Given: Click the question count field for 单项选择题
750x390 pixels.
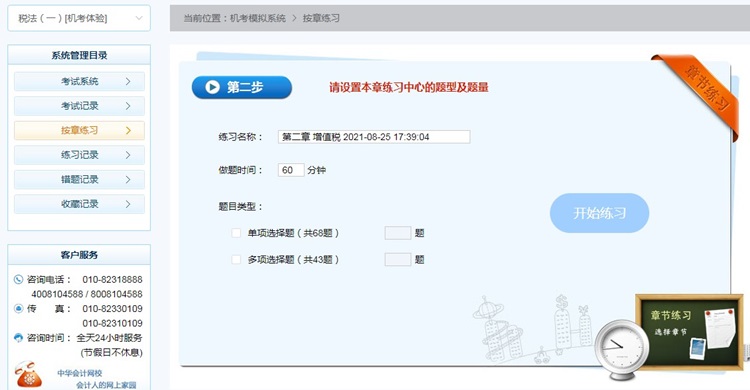Looking at the screenshot, I should tap(397, 233).
